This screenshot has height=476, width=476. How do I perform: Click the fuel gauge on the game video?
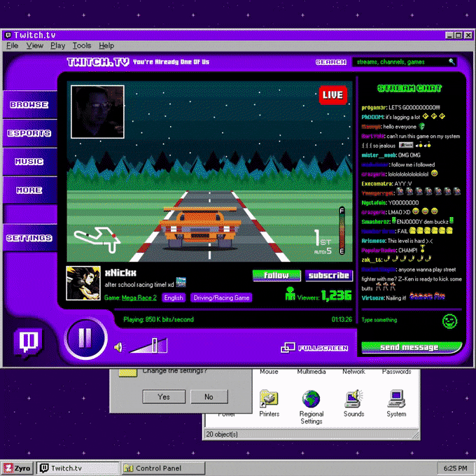tap(342, 231)
